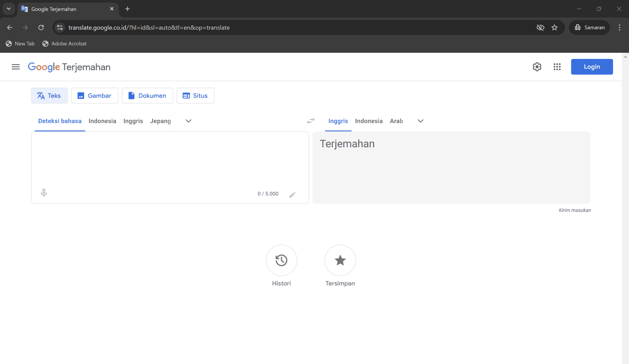Select Deteksi bahasa source tab
Image resolution: width=629 pixels, height=364 pixels.
pos(60,121)
